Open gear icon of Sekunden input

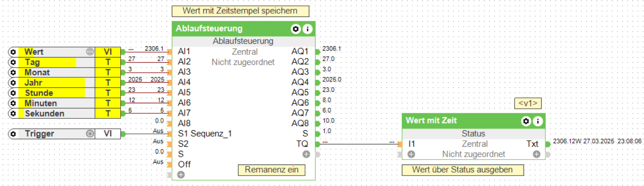[x=13, y=113]
